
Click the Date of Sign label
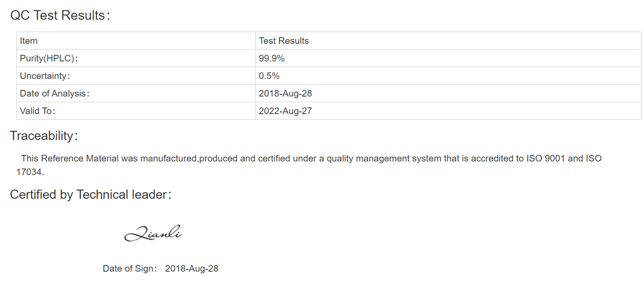point(130,269)
